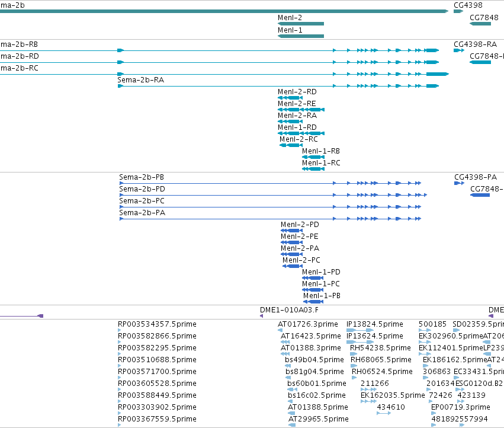Select the Menl-1-RC transcript
Screen dimensions: 504x428
pos(313,169)
